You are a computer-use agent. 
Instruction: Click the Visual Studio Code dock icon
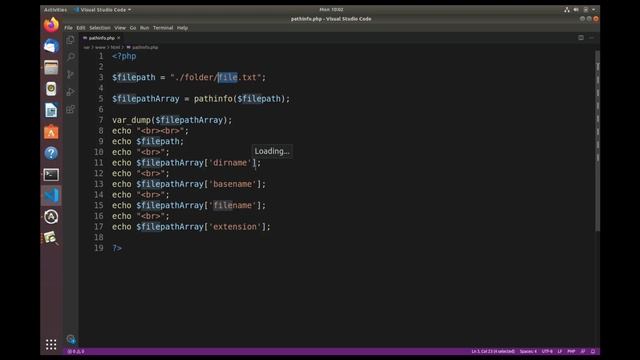pyautogui.click(x=51, y=196)
